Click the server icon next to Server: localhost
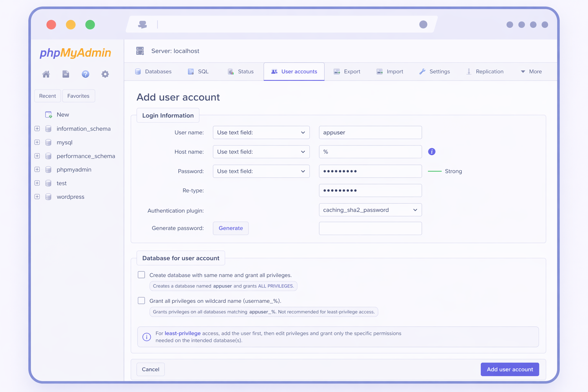The image size is (588, 392). click(140, 51)
